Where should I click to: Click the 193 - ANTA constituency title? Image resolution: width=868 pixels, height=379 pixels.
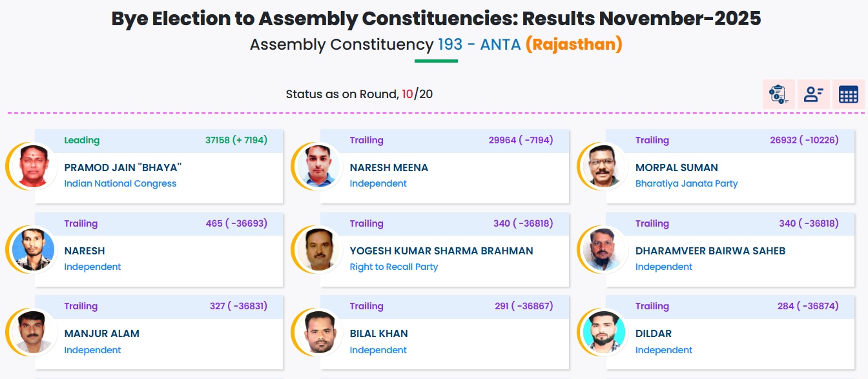tap(479, 45)
